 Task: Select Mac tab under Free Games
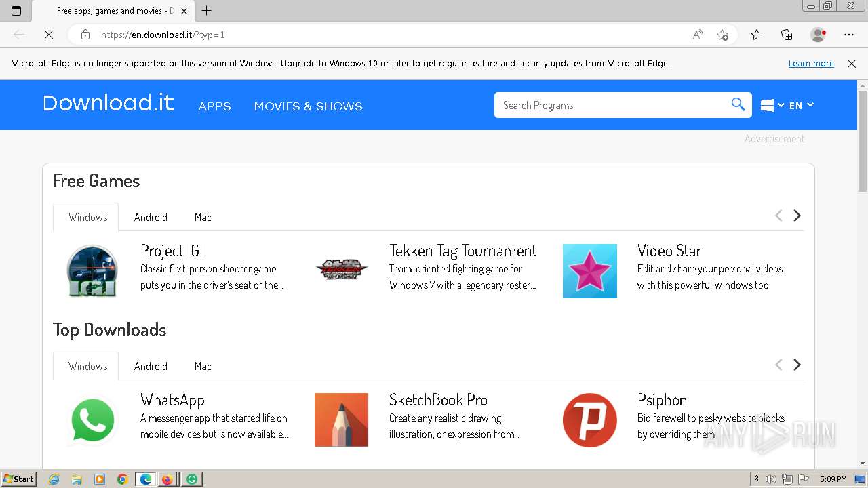point(203,217)
